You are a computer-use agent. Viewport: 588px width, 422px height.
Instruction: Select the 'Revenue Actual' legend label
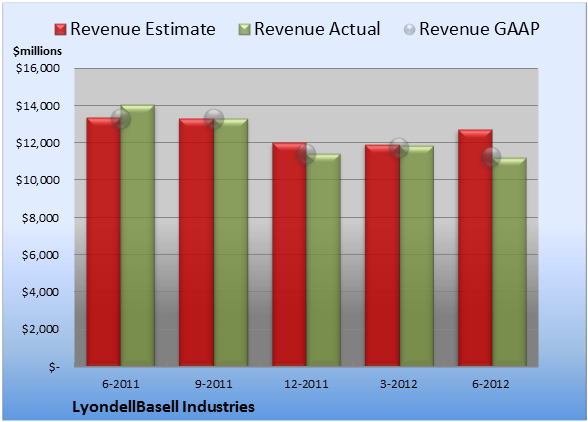[x=317, y=29]
